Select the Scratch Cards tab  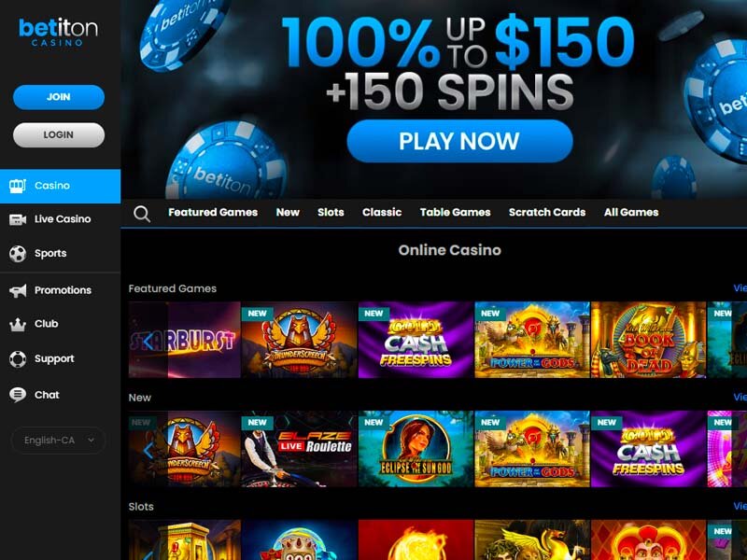pyautogui.click(x=547, y=213)
